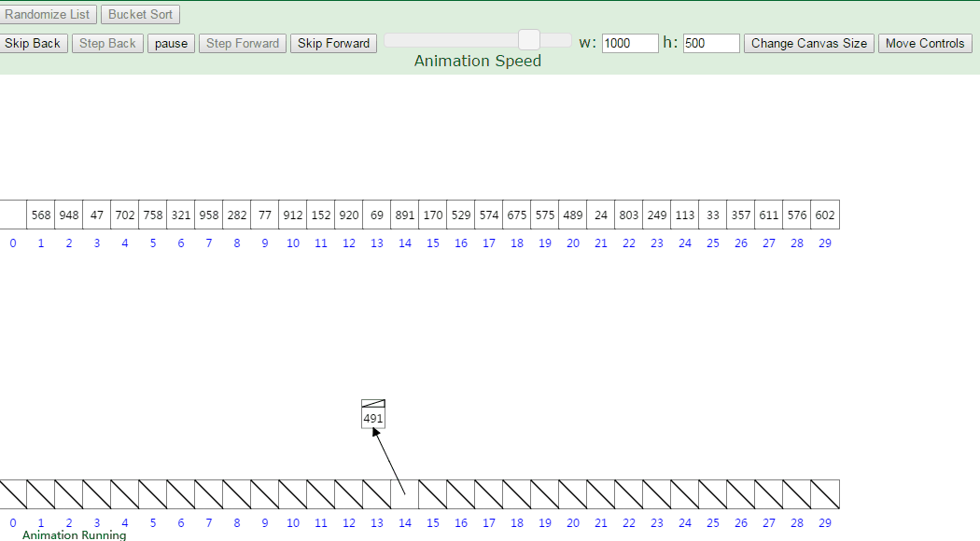Click the width input showing 1000
Viewport: 980px width, 541px height.
[630, 43]
